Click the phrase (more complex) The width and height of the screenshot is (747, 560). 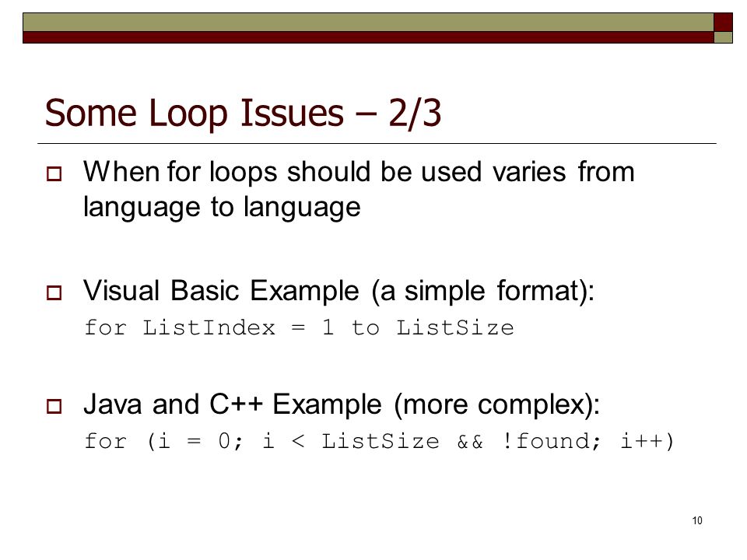pyautogui.click(x=497, y=405)
